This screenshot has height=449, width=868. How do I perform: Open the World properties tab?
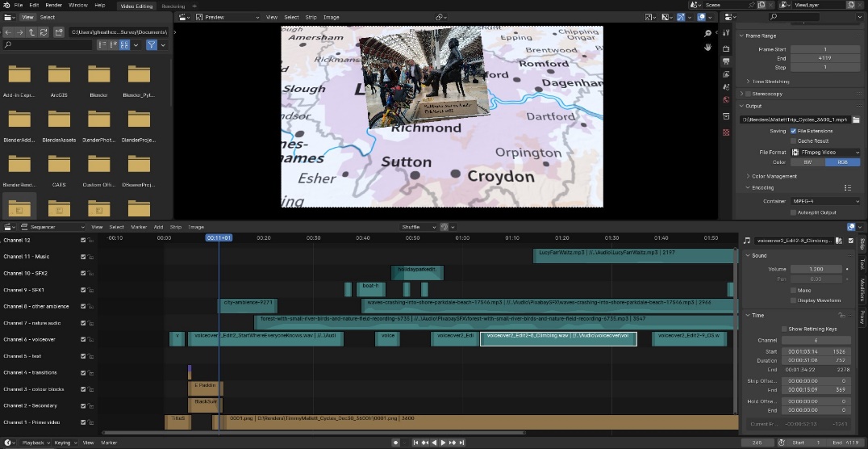point(726,100)
